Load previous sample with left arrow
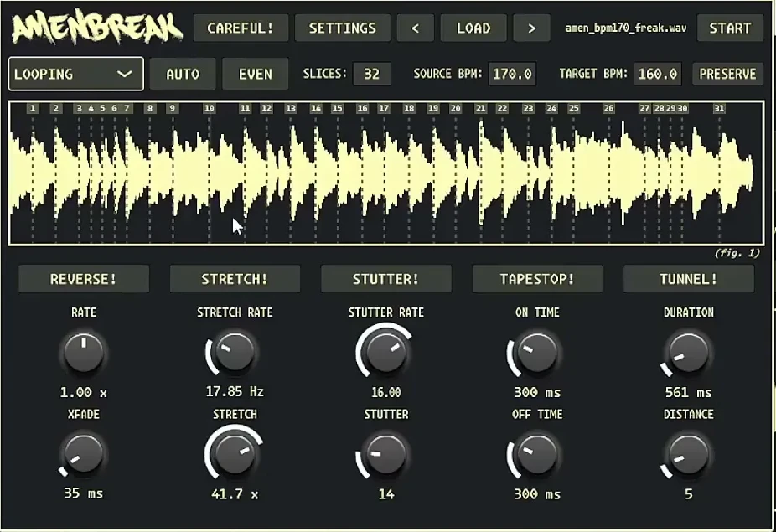This screenshot has height=532, width=776. [416, 28]
